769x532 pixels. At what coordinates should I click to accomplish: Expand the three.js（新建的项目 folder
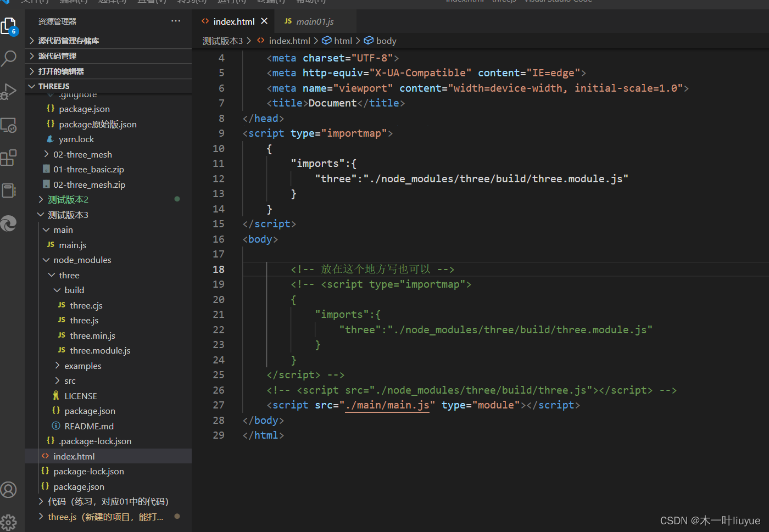click(108, 517)
